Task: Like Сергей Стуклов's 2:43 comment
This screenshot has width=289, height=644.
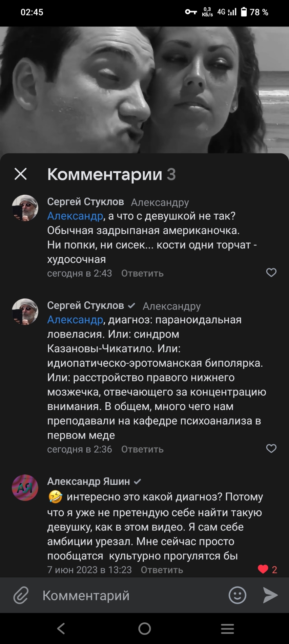Action: tap(271, 273)
